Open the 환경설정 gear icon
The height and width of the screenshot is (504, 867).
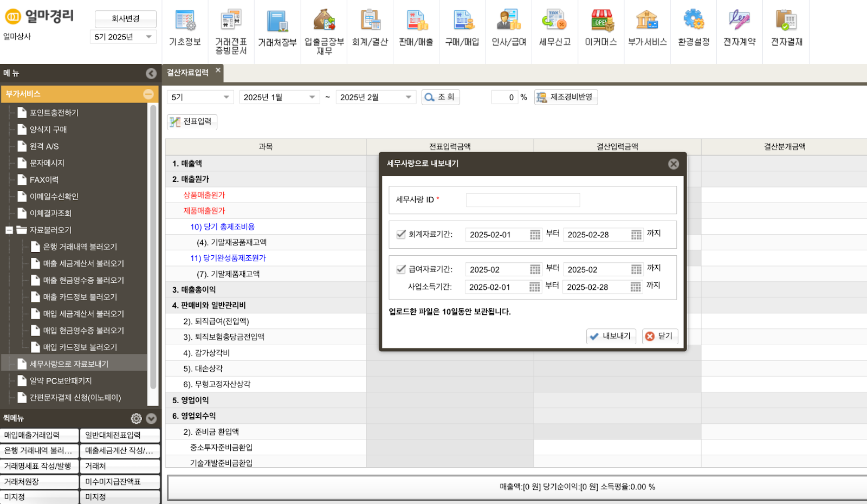tap(694, 28)
